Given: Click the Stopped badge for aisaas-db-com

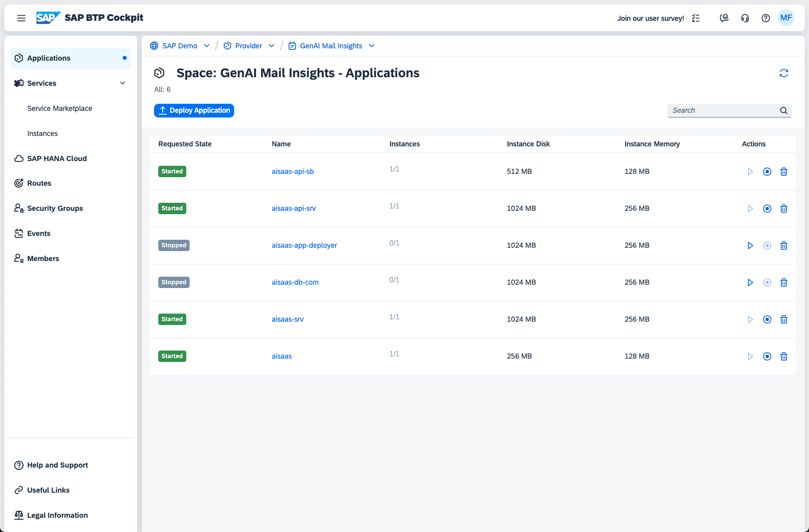Looking at the screenshot, I should pyautogui.click(x=174, y=282).
